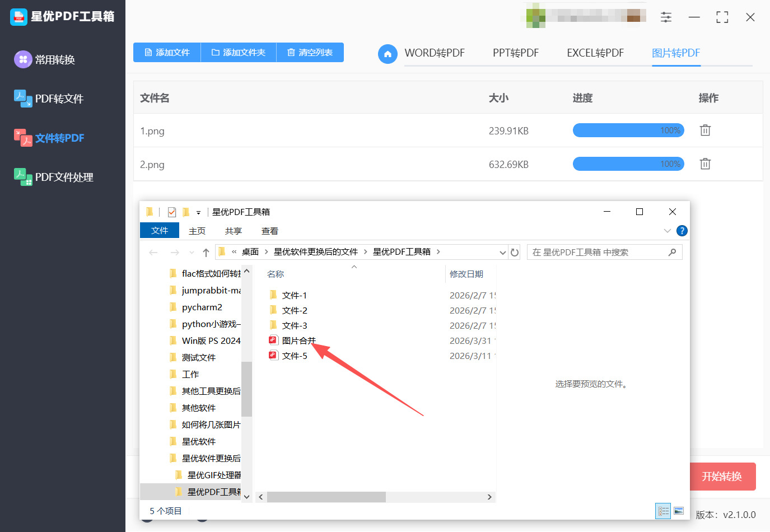Viewport: 770px width, 532px height.
Task: Switch Explorer to details view
Action: 664,511
